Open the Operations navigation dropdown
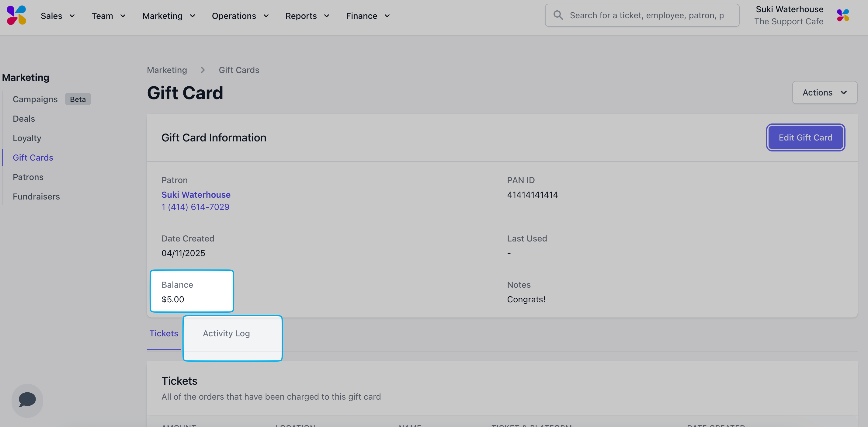Image resolution: width=868 pixels, height=427 pixels. coord(240,16)
